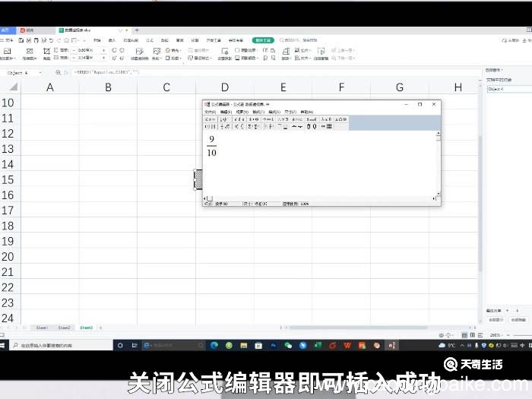Screen dimensions: 532x399
Task: Click the save icon in quick toolbar
Action: pos(21,40)
